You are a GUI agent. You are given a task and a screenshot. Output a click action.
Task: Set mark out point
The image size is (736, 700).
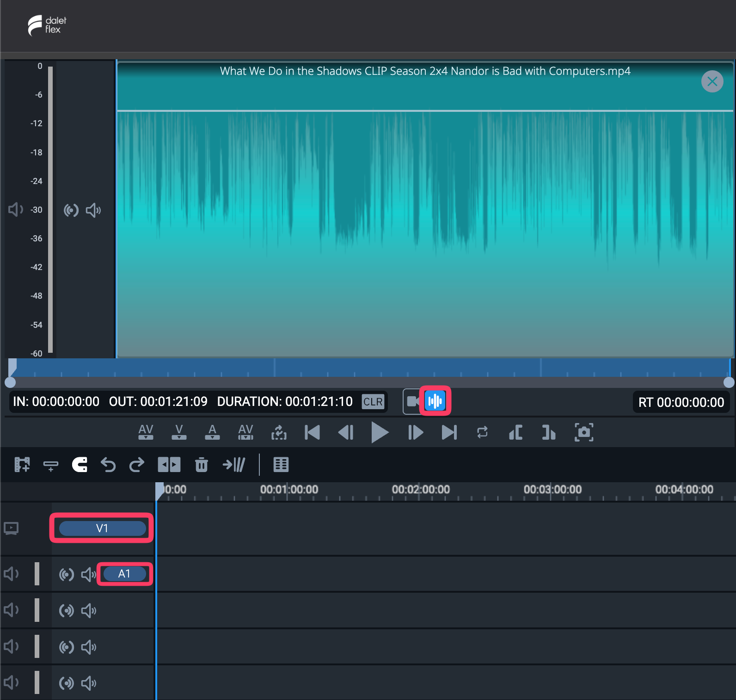coord(549,432)
